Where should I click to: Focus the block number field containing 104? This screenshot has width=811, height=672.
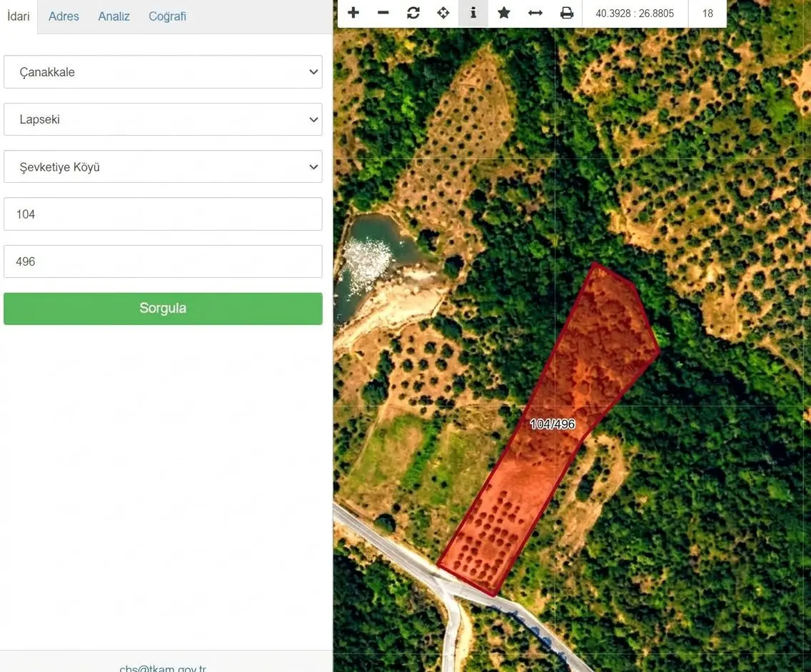point(163,214)
